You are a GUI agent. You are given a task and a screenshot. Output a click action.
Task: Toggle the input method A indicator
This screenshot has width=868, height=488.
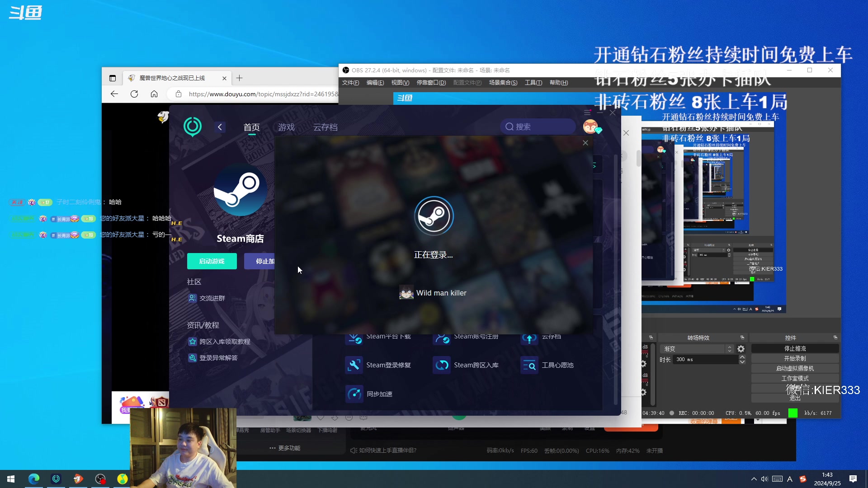790,479
